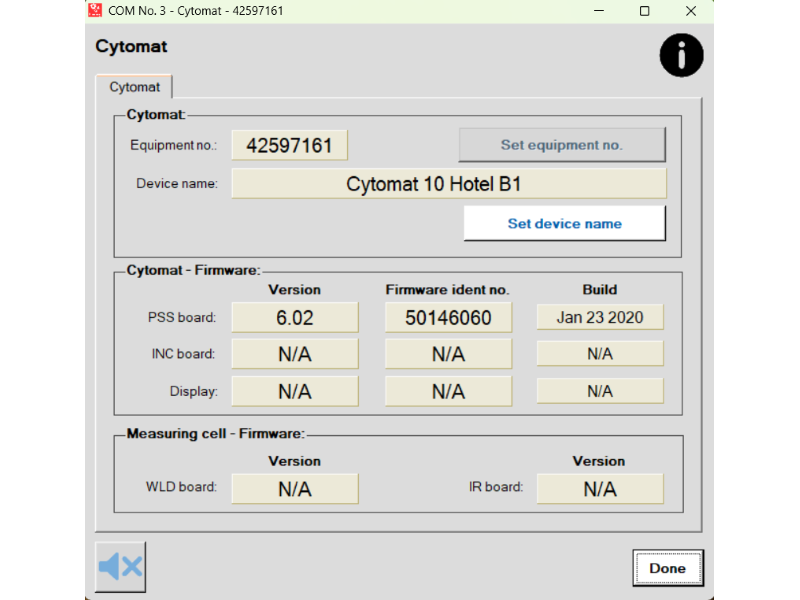Click the information icon in top-right corner
Viewport: 800px width, 600px height.
[x=681, y=55]
